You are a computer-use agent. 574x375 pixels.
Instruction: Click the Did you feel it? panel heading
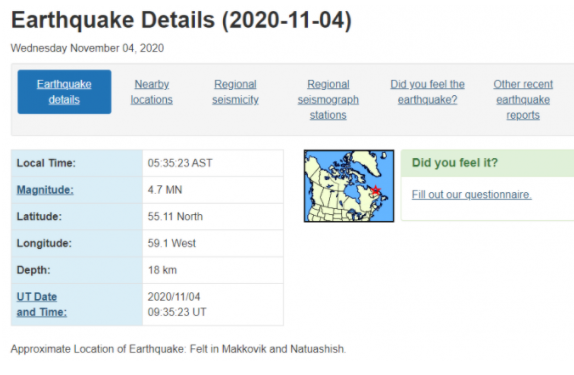455,163
